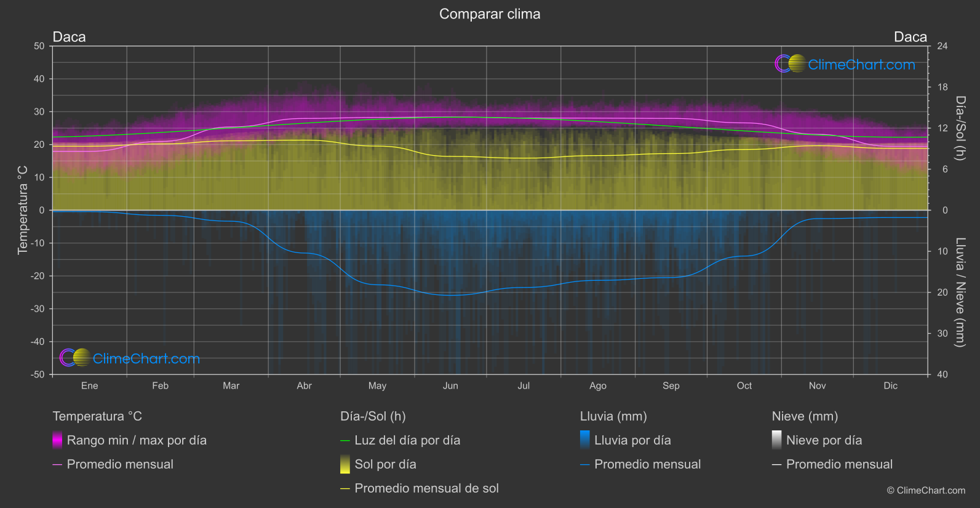Click the 'Temperatura °C' legend heading

(x=97, y=416)
